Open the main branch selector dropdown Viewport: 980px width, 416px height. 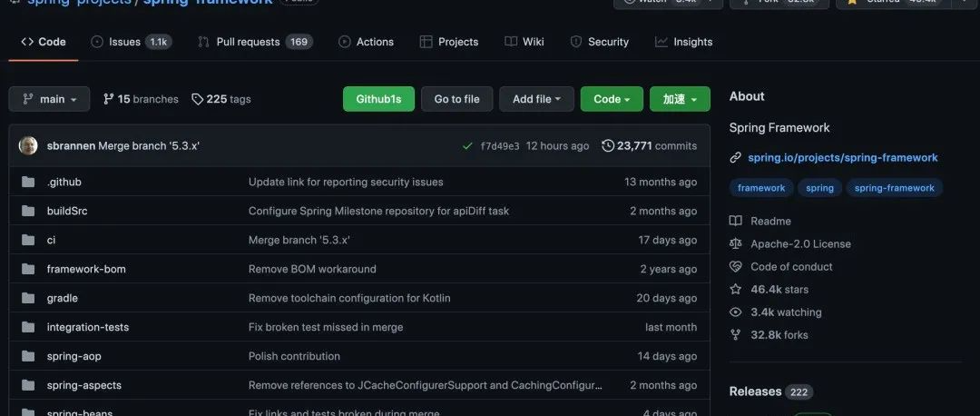(x=49, y=99)
